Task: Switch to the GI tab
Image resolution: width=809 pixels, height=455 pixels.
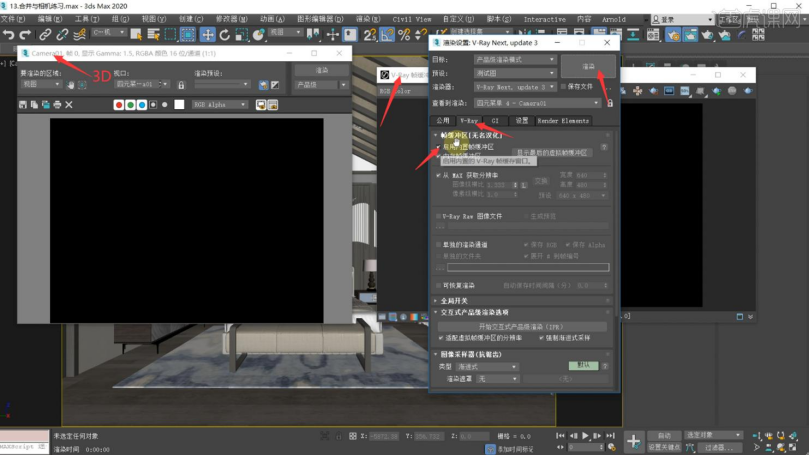Action: pos(495,121)
